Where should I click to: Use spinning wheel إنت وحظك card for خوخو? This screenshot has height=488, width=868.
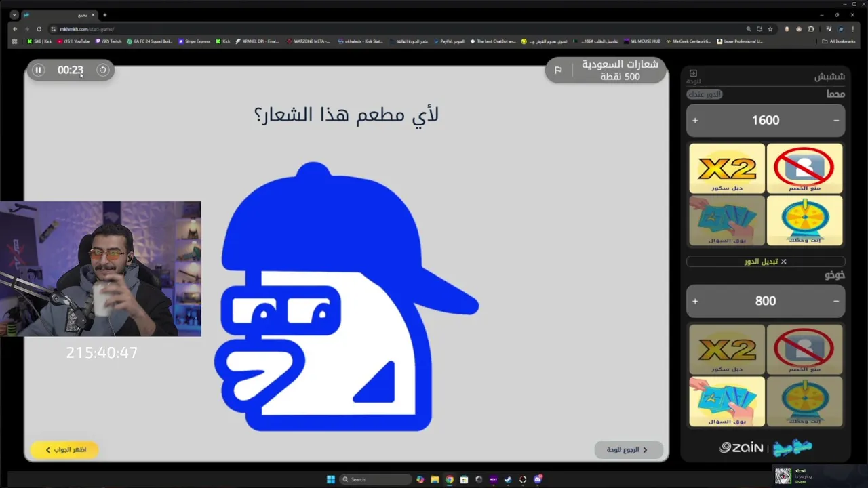[x=804, y=401]
